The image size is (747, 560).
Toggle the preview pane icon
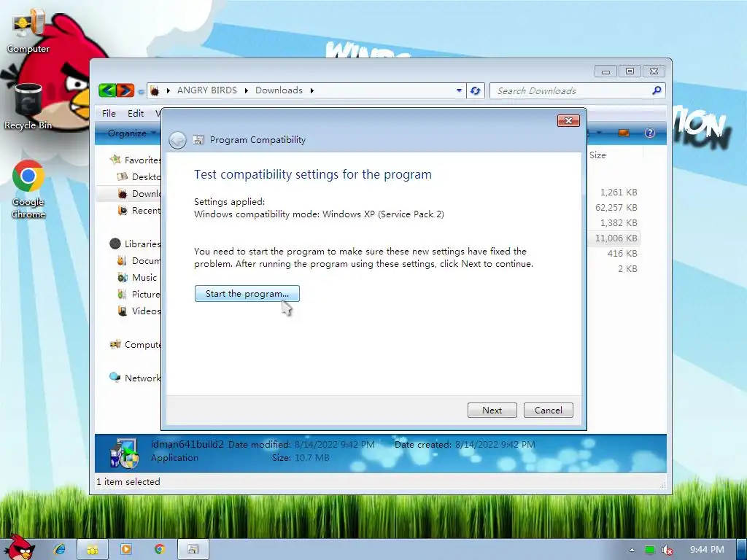[624, 133]
